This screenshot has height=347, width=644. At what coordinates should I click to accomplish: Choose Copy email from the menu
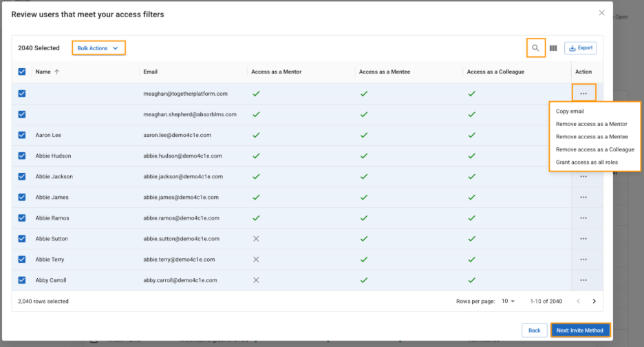[570, 112]
